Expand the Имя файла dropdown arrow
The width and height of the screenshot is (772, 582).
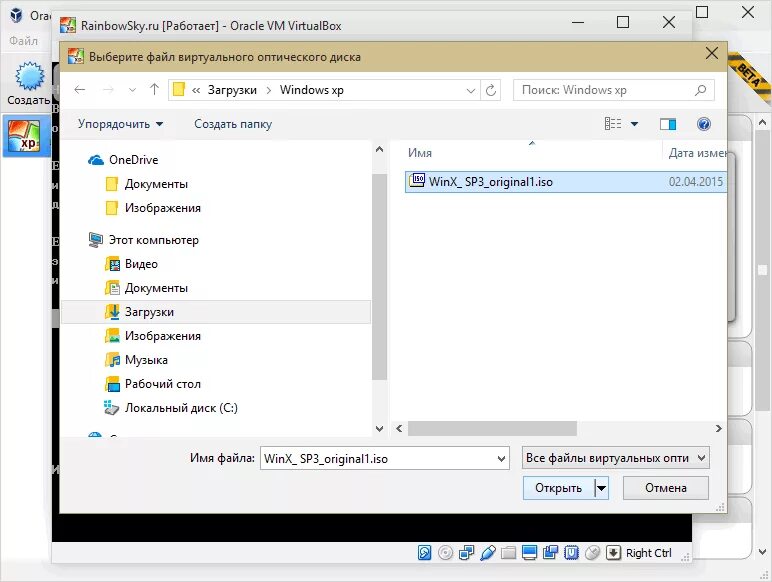click(x=501, y=458)
